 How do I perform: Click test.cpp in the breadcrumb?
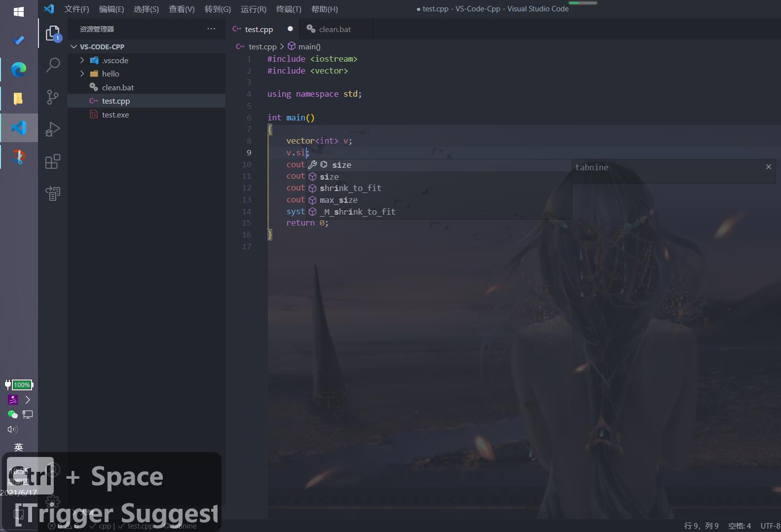pyautogui.click(x=262, y=46)
